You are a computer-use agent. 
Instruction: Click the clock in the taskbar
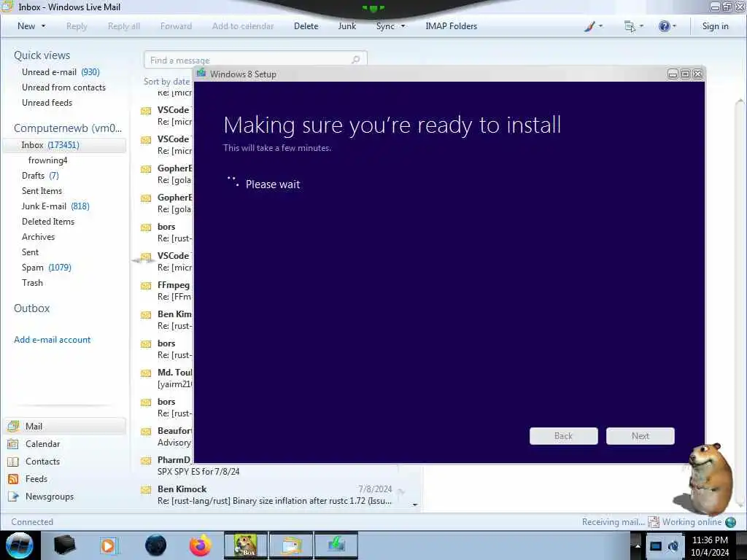coord(710,546)
